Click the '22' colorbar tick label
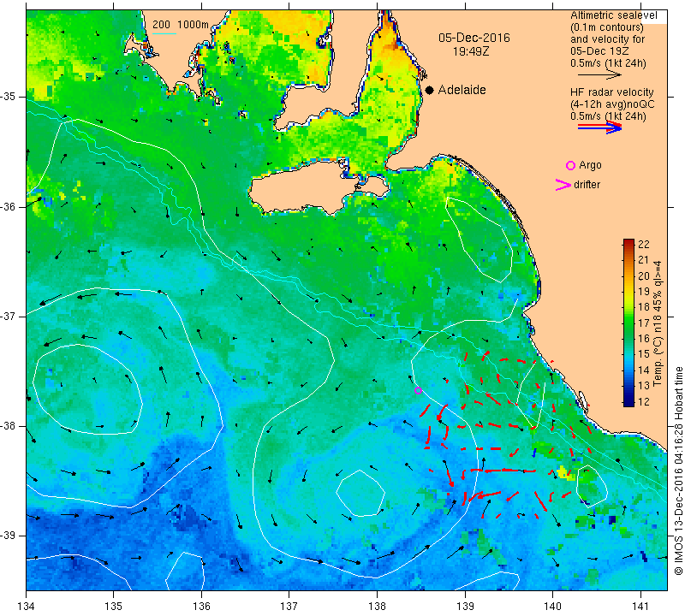The height and width of the screenshot is (616, 685). [x=644, y=245]
